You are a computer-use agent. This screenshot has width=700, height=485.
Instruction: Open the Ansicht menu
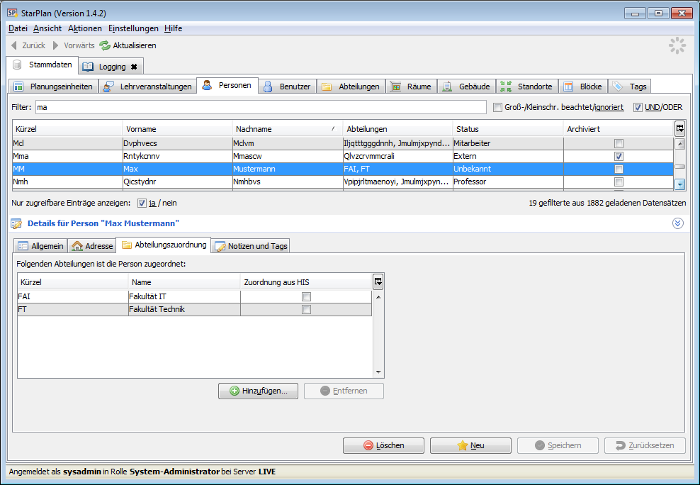47,29
